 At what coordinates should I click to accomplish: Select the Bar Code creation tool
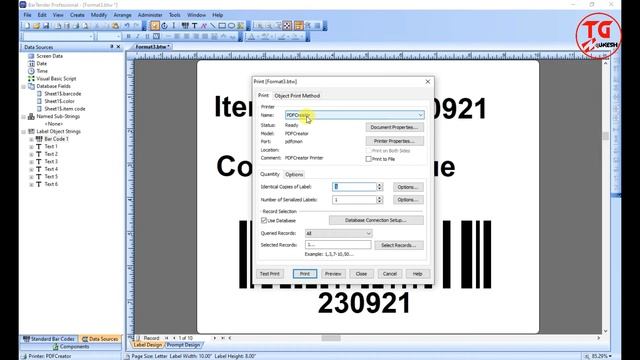[185, 26]
